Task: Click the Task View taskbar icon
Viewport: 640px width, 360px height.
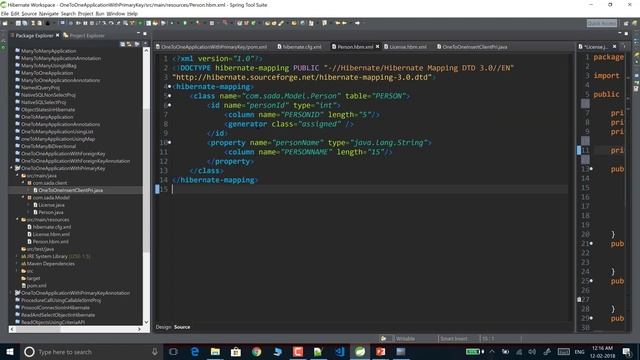Action: pyautogui.click(x=173, y=352)
